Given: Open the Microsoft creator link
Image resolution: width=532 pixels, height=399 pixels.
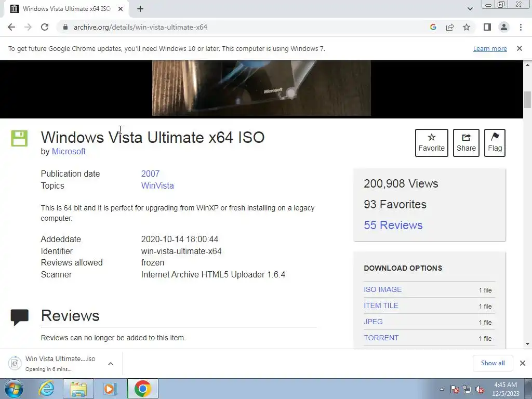Looking at the screenshot, I should 69,151.
